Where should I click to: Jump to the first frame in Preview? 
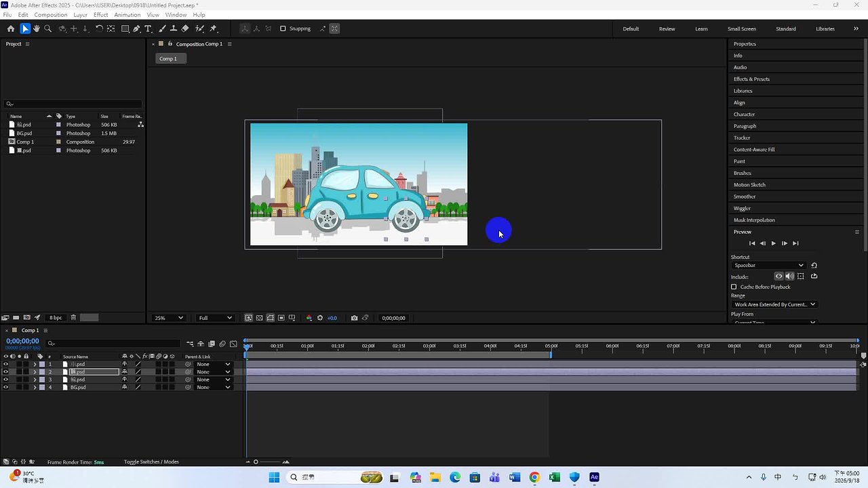point(751,243)
